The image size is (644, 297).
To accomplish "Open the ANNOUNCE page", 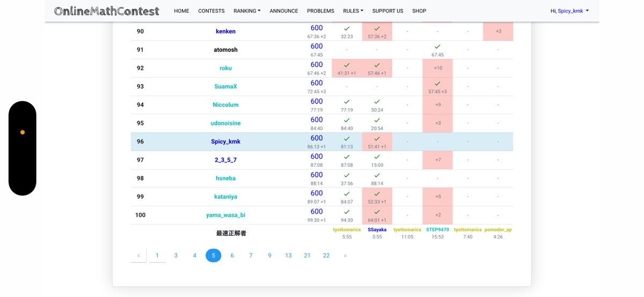I will tap(284, 11).
